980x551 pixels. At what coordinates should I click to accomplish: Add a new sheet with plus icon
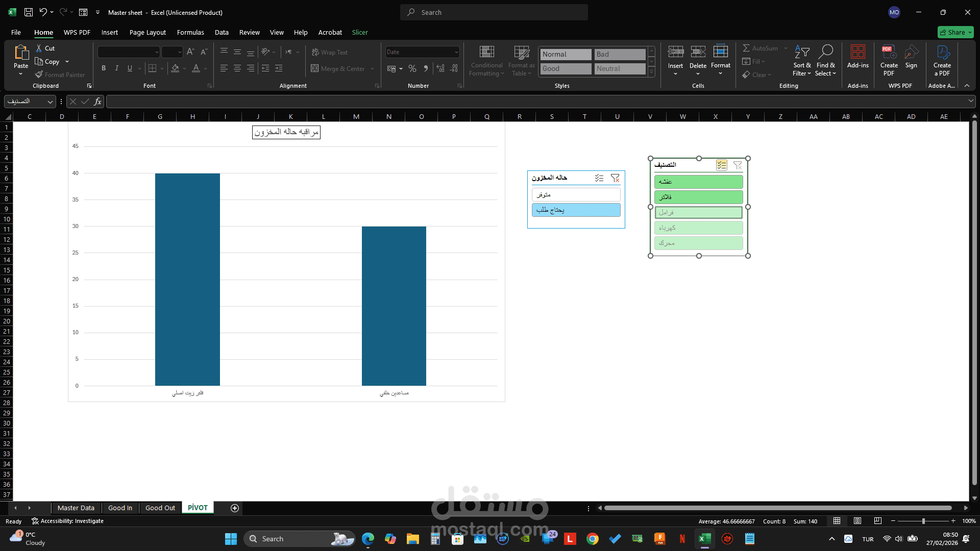click(235, 508)
